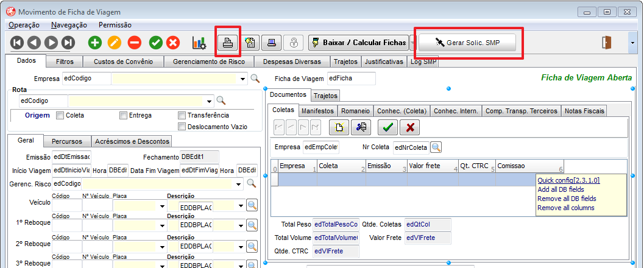Switch to Despesas Diversas tab

click(x=292, y=62)
